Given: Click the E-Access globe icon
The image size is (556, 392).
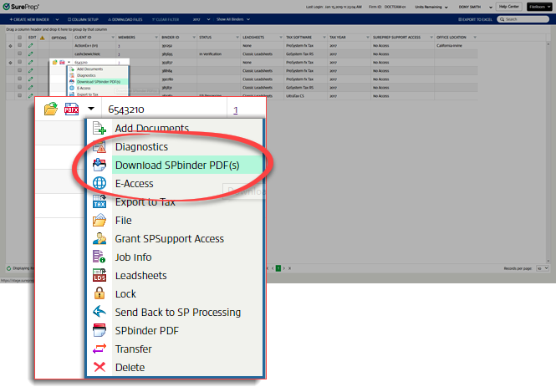Looking at the screenshot, I should click(x=100, y=184).
